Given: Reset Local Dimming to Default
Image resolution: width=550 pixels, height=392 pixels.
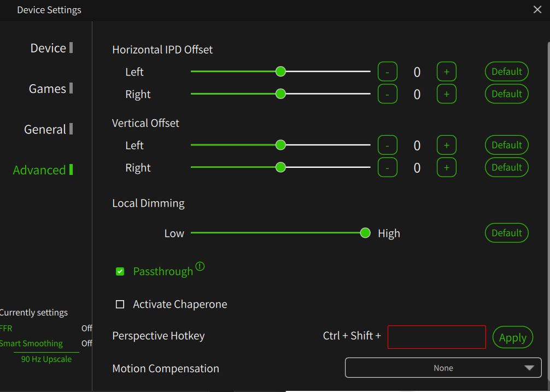Looking at the screenshot, I should [507, 233].
